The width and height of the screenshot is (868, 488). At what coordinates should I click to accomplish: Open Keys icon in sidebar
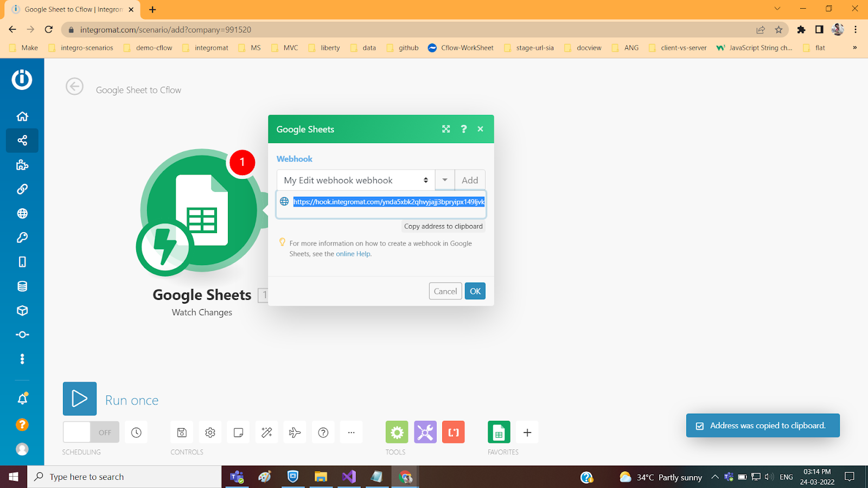(22, 237)
